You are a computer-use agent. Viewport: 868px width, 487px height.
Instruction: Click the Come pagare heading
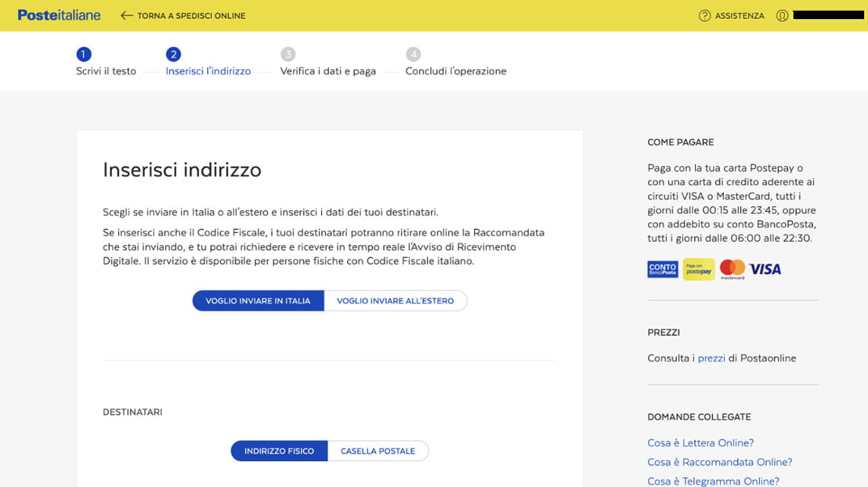click(681, 142)
